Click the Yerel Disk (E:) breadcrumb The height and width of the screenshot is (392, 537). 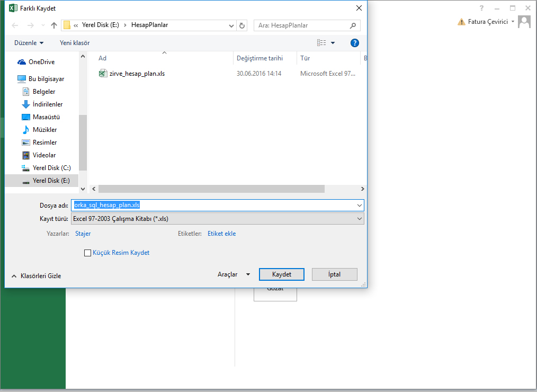point(100,25)
